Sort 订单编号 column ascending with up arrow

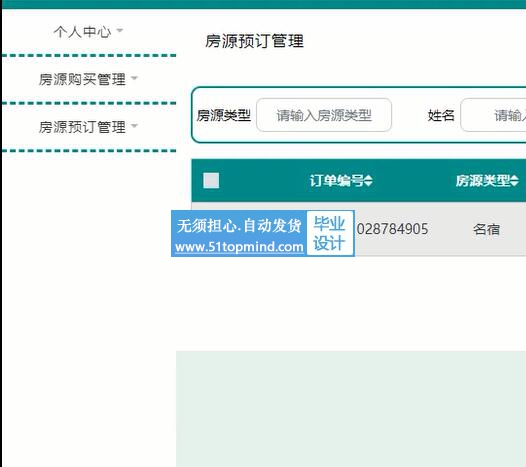(368, 177)
